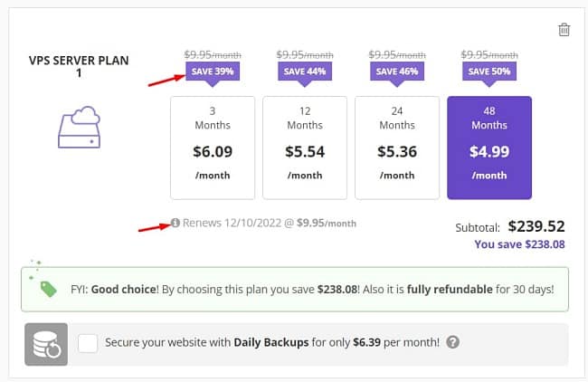Click the SAVE 50% badge
The width and height of the screenshot is (588, 382).
[x=489, y=72]
